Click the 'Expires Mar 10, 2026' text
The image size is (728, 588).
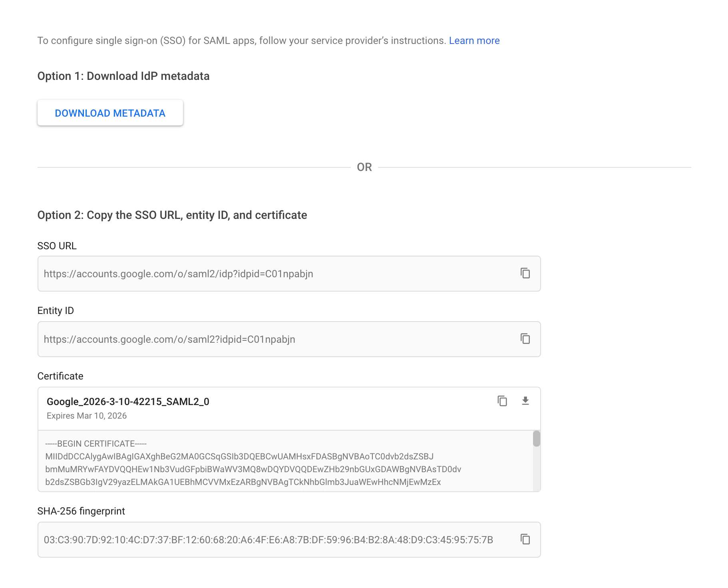[x=87, y=416]
